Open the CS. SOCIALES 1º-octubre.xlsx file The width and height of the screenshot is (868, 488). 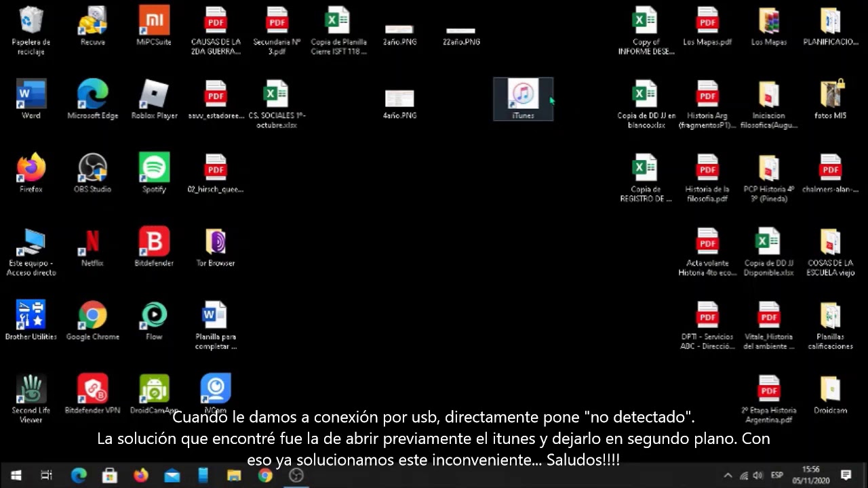pyautogui.click(x=277, y=104)
